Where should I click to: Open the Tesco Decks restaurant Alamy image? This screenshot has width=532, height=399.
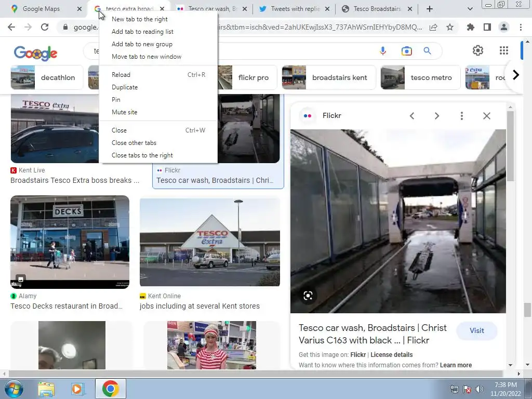70,242
